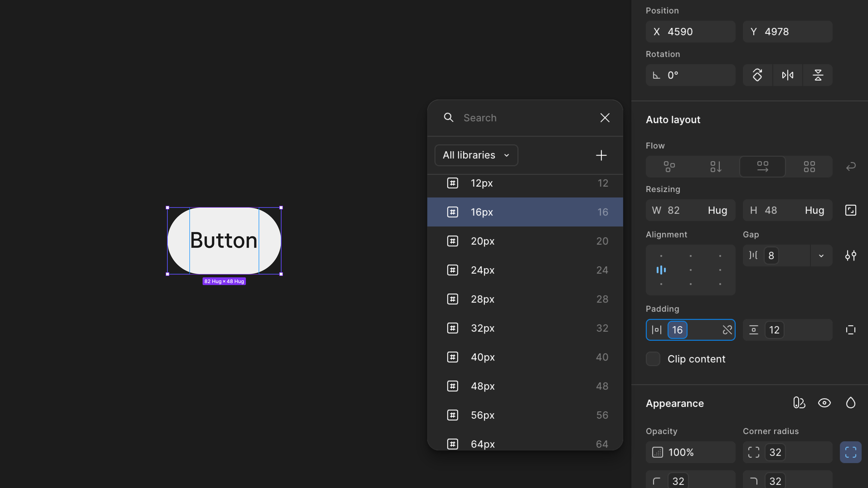Set flow to freeform layout
868x488 pixels.
(669, 167)
